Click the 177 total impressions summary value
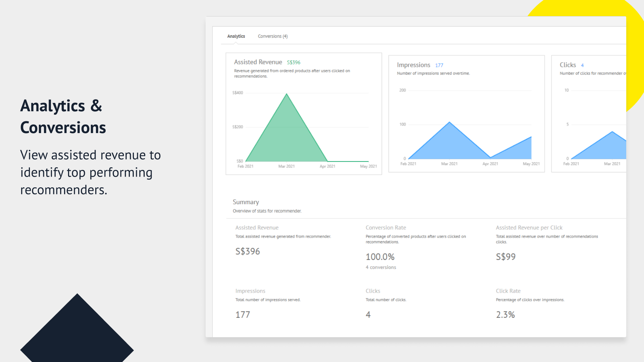This screenshot has width=644, height=362. click(x=243, y=315)
